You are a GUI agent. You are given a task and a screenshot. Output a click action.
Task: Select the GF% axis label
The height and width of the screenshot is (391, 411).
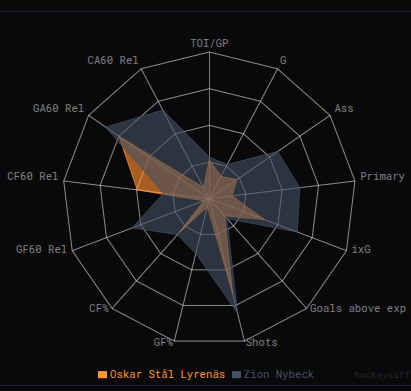click(163, 342)
